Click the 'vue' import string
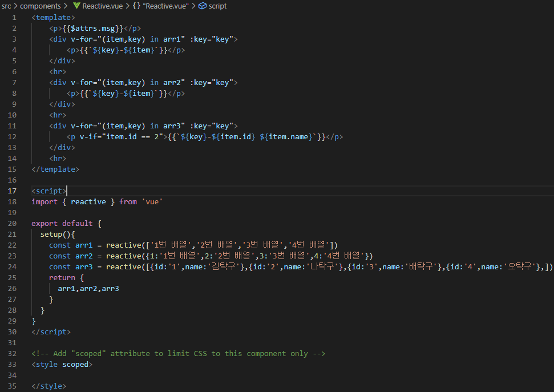This screenshot has width=554, height=392. [152, 202]
